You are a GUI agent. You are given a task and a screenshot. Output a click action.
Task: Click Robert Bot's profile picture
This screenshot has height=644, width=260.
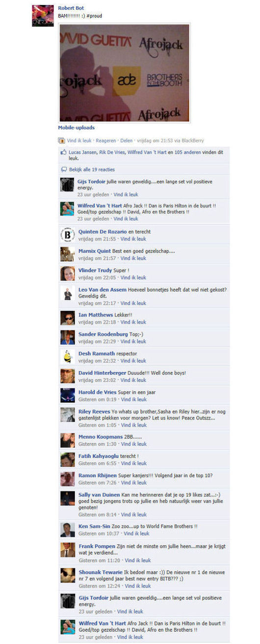point(43,16)
